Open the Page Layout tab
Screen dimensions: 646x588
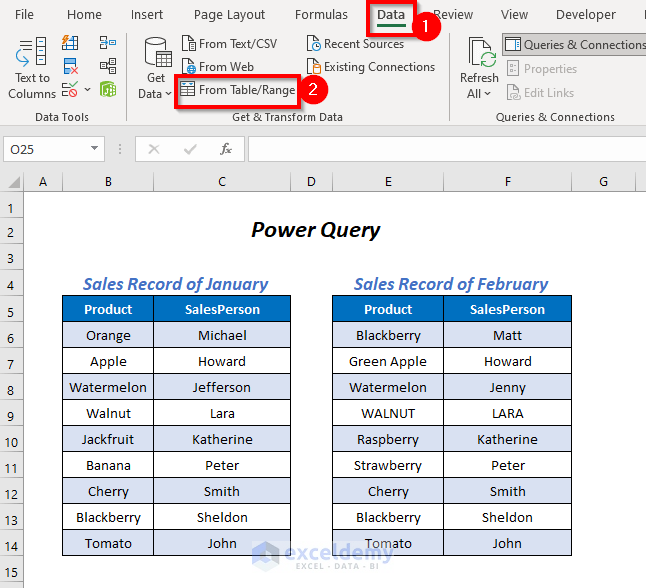point(229,15)
